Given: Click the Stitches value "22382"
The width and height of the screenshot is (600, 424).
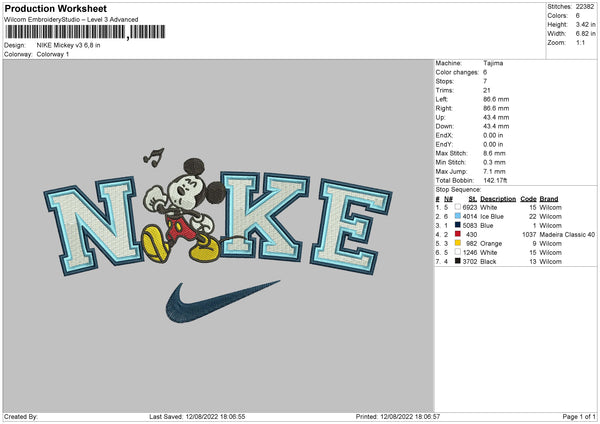Looking at the screenshot, I should pos(585,7).
